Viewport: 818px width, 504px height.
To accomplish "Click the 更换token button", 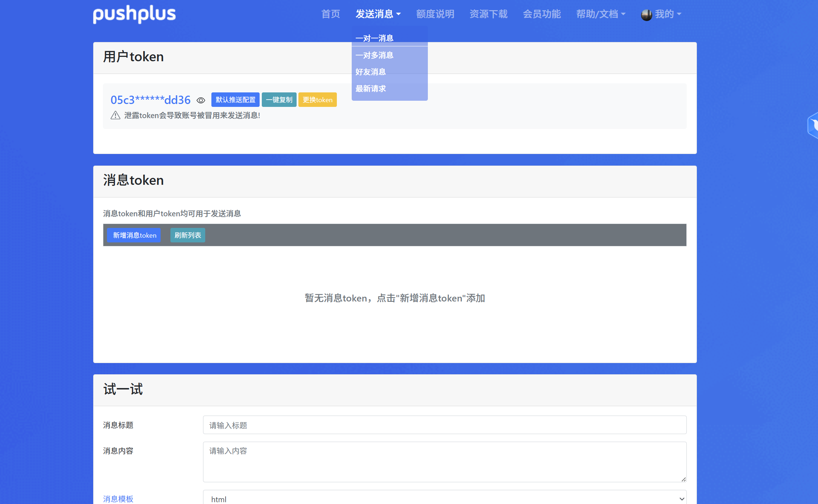I will point(317,100).
